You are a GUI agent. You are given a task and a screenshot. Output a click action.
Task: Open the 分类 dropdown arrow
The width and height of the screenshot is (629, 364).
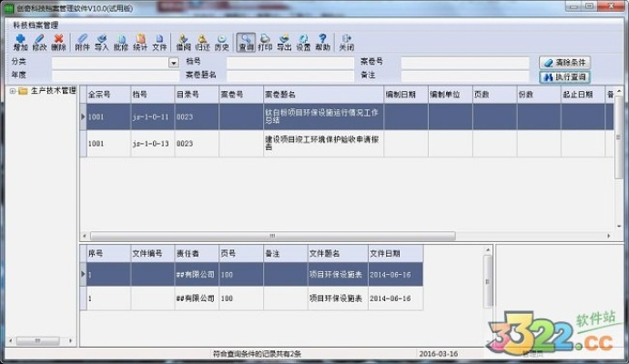pos(173,63)
